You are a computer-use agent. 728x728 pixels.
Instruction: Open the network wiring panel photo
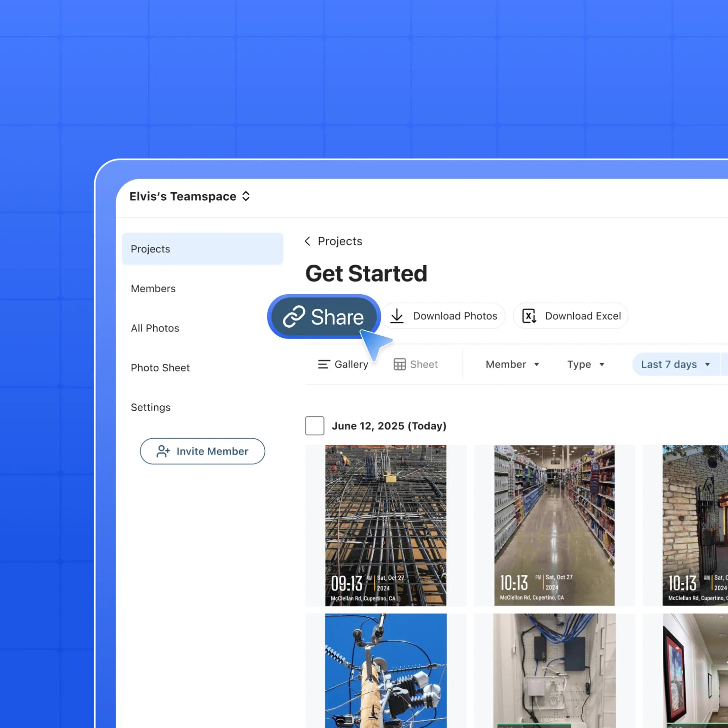pyautogui.click(x=554, y=671)
